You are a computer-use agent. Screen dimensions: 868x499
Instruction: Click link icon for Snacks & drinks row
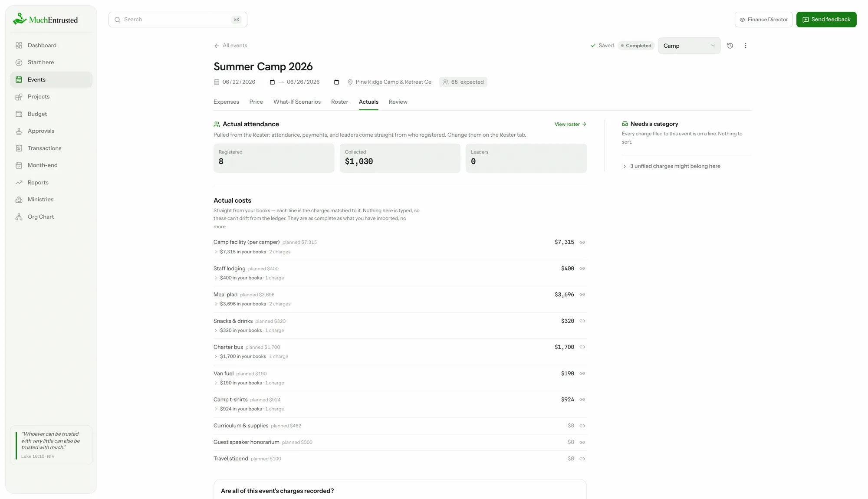pos(582,321)
